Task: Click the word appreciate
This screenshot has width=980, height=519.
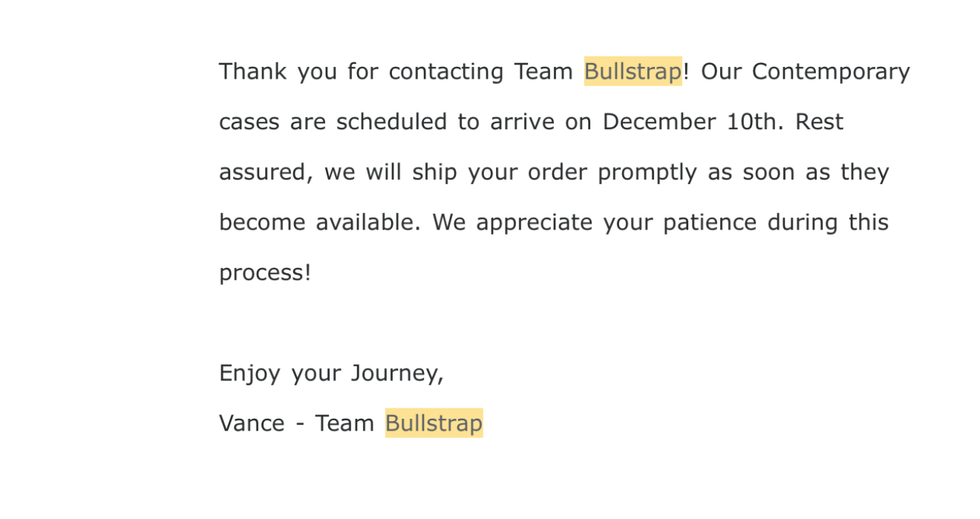Action: click(535, 223)
